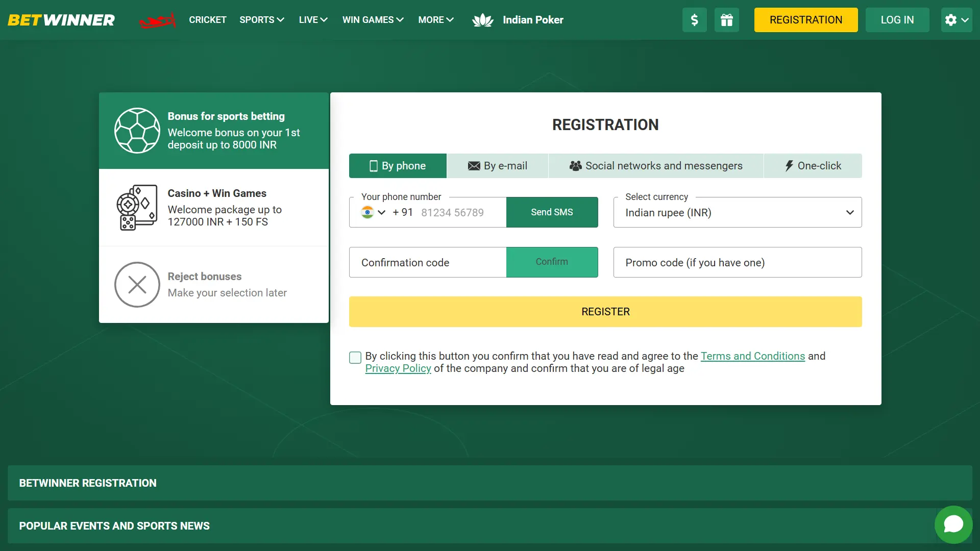Click the deposit dollar sign icon

(x=695, y=19)
